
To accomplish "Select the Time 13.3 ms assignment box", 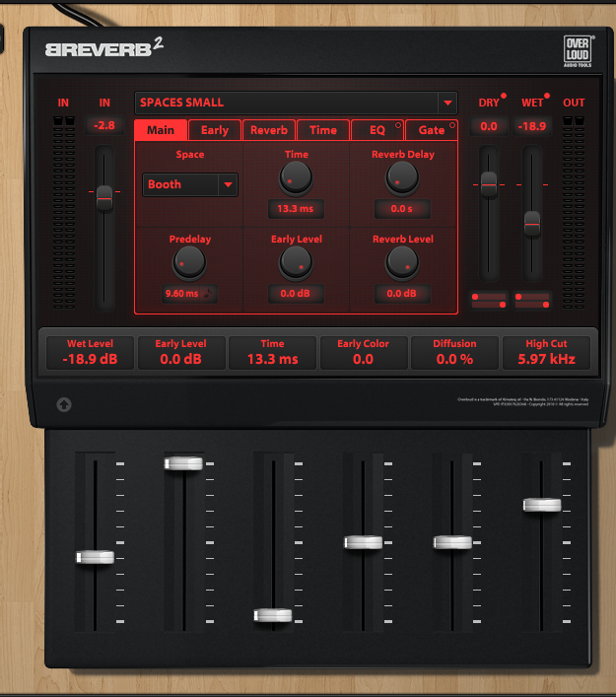I will [272, 353].
